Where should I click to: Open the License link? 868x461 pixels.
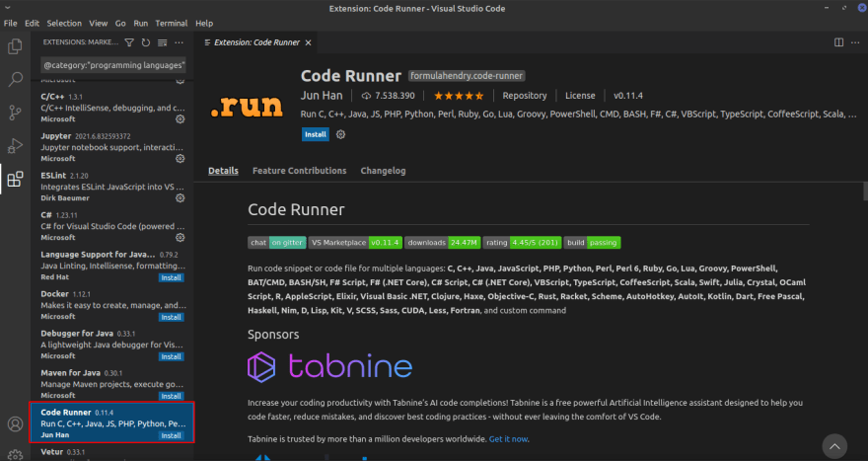pyautogui.click(x=580, y=96)
